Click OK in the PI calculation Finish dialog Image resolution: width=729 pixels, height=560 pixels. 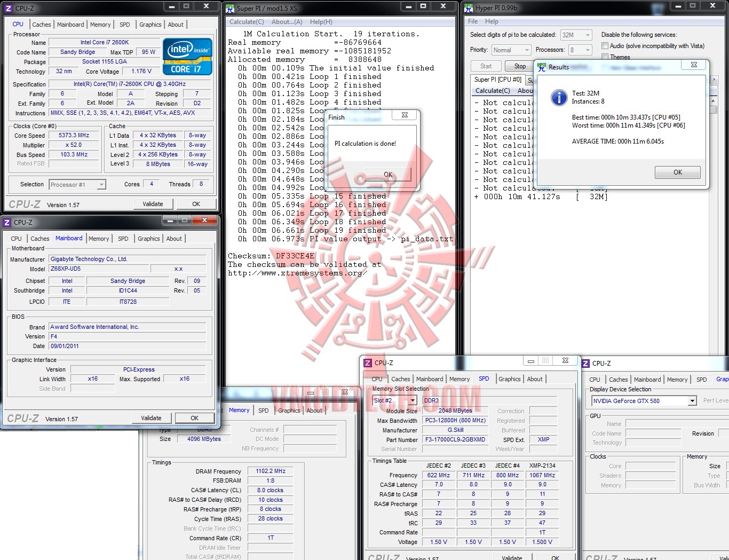click(x=388, y=175)
